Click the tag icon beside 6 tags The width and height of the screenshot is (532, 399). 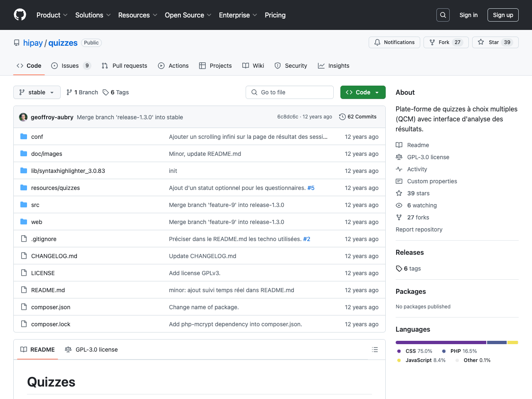coord(399,268)
